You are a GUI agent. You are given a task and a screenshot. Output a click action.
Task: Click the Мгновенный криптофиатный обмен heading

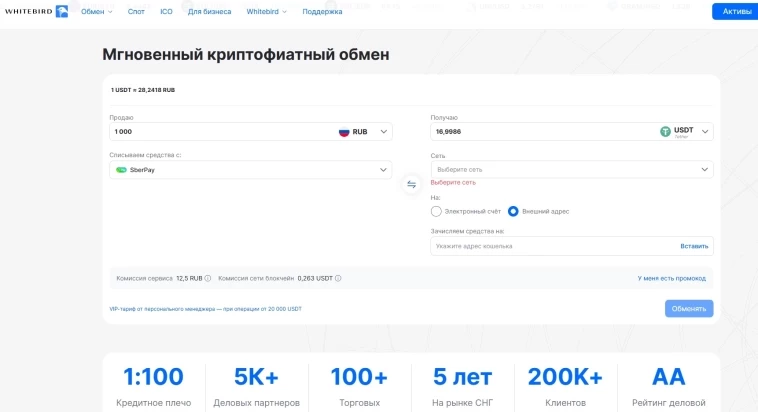246,55
